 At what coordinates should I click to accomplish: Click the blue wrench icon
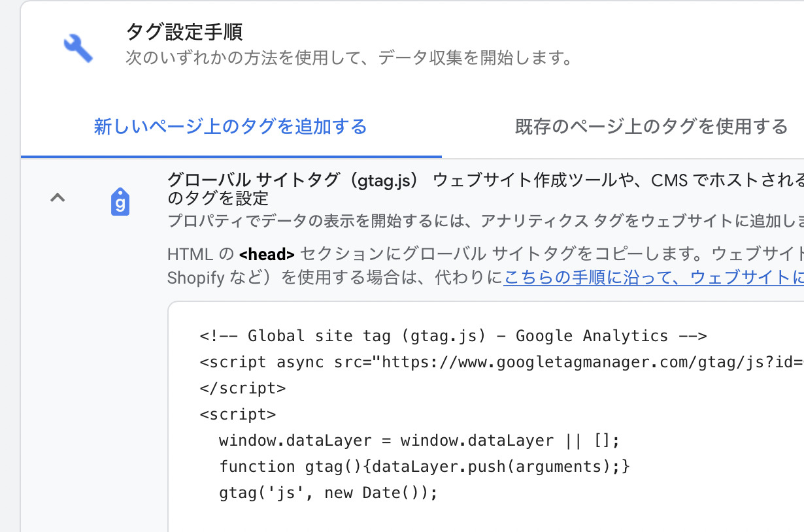tap(78, 47)
